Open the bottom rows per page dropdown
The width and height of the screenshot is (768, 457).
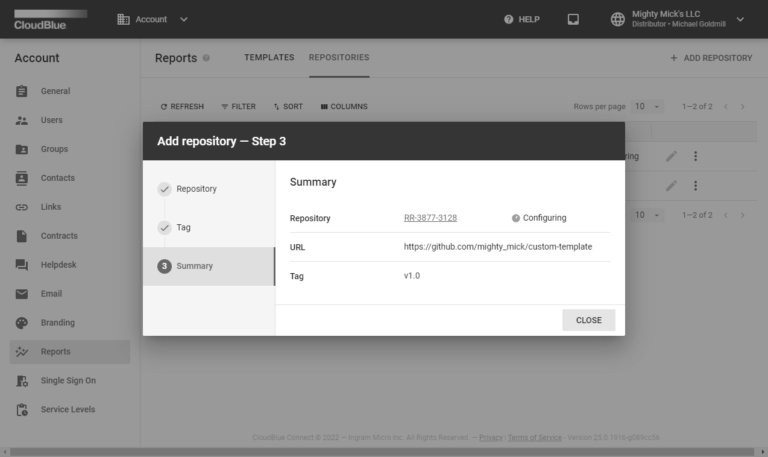point(648,215)
